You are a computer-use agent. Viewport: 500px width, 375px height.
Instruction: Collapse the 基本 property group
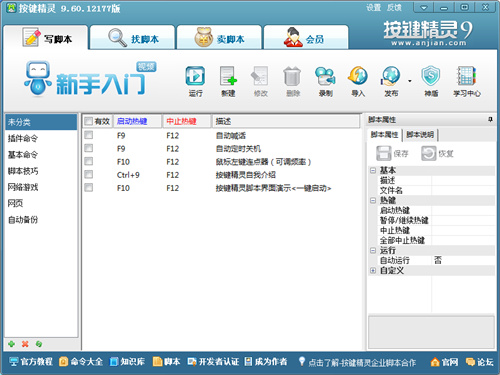click(373, 170)
